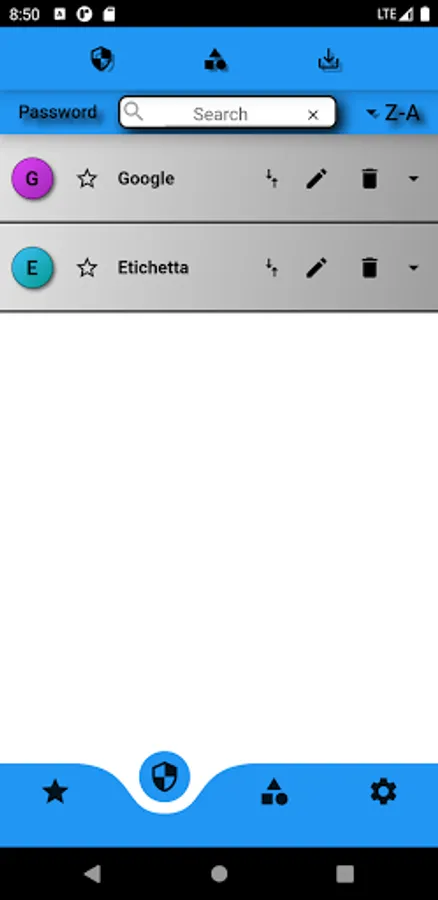Switch to categories tab in bottom bar
The width and height of the screenshot is (438, 900).
(x=274, y=792)
